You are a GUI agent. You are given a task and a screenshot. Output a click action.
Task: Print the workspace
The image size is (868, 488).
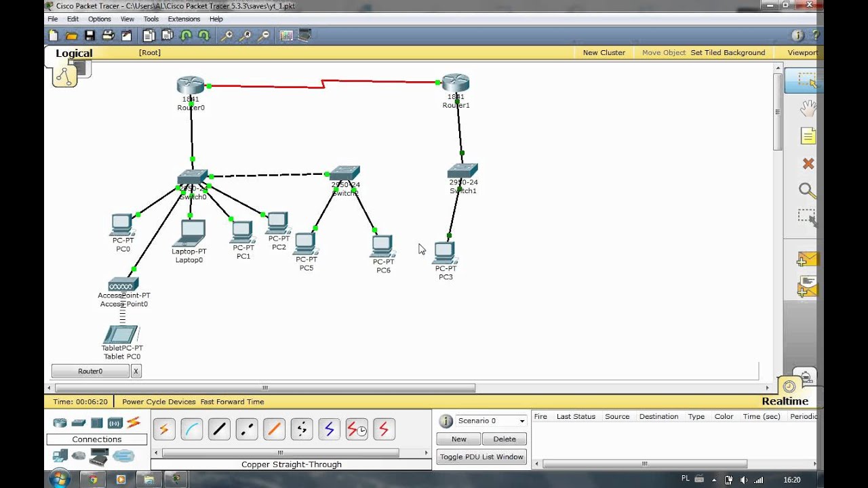click(x=108, y=35)
